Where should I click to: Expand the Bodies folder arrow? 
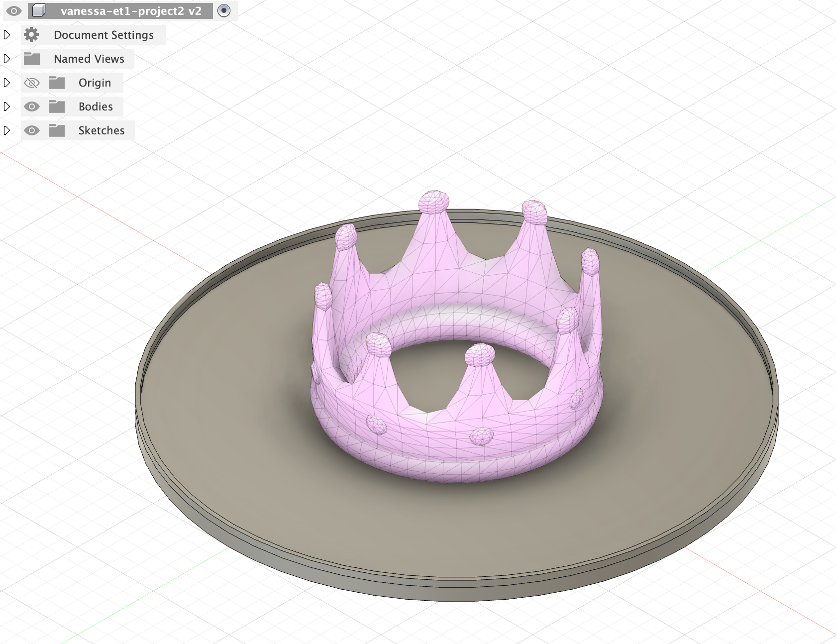pyautogui.click(x=7, y=107)
